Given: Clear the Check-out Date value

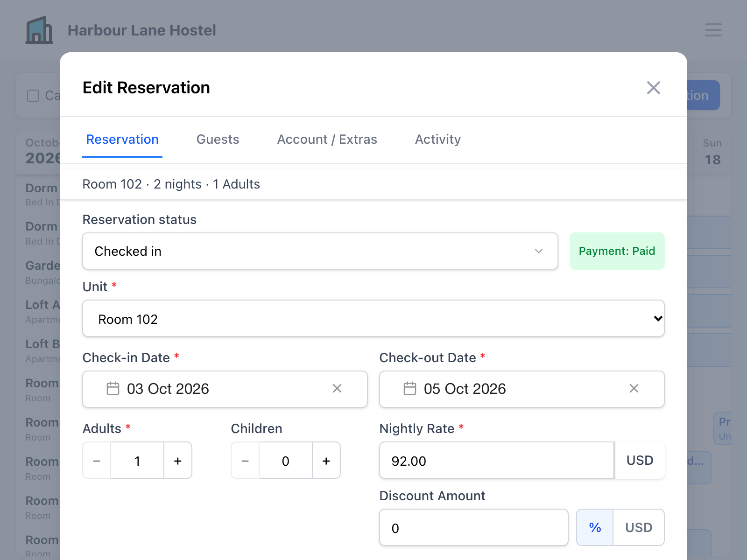Looking at the screenshot, I should click(634, 388).
